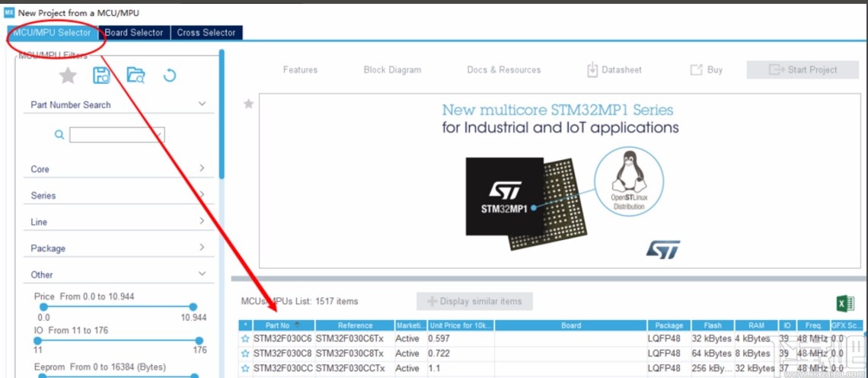The height and width of the screenshot is (378, 868).
Task: Reset all filters with the refresh icon
Action: [169, 75]
